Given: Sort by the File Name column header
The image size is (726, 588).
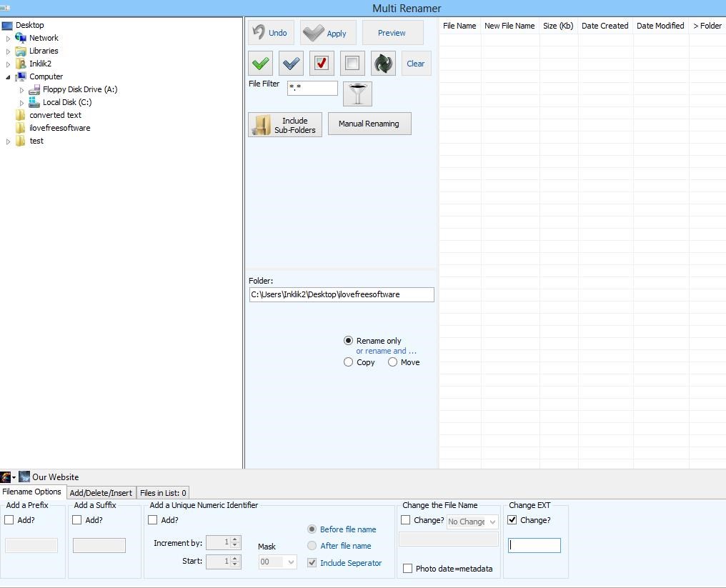Looking at the screenshot, I should [459, 26].
